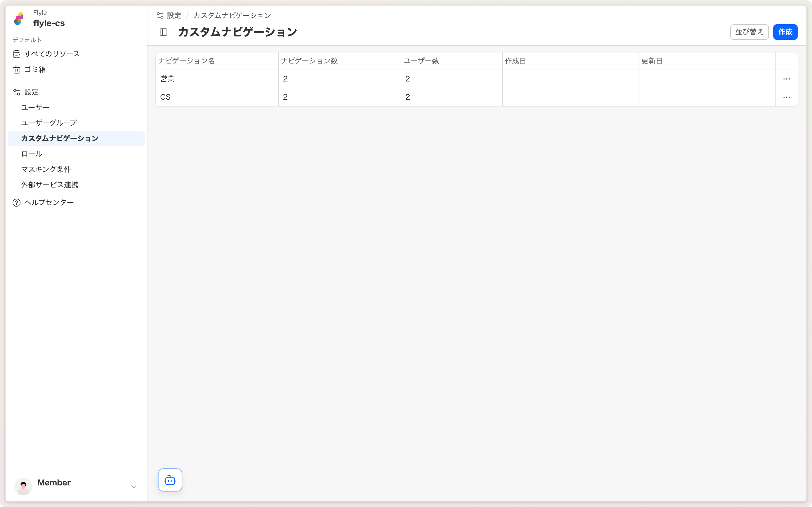812x507 pixels.
Task: Select ロール in settings menu
Action: (31, 154)
